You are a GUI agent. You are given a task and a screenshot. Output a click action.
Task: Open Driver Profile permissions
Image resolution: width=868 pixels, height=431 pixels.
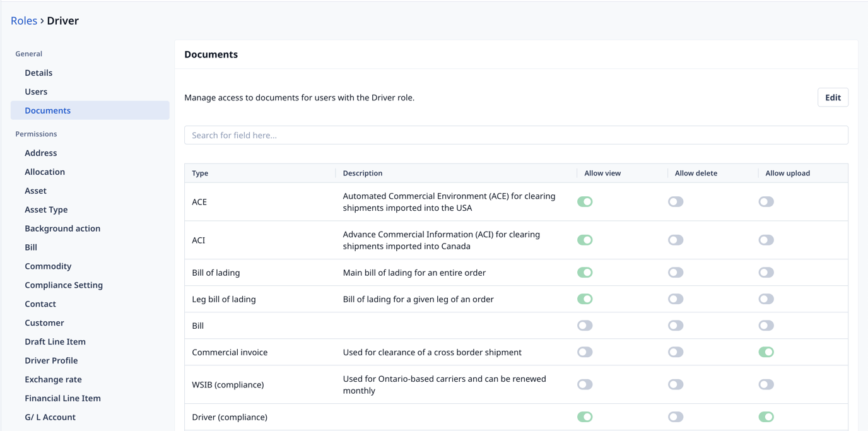[90, 360]
